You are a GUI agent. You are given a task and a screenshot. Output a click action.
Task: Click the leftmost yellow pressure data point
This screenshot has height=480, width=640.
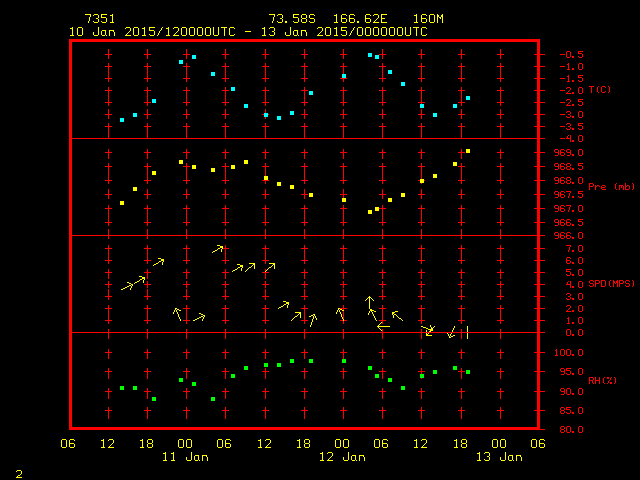pyautogui.click(x=122, y=203)
